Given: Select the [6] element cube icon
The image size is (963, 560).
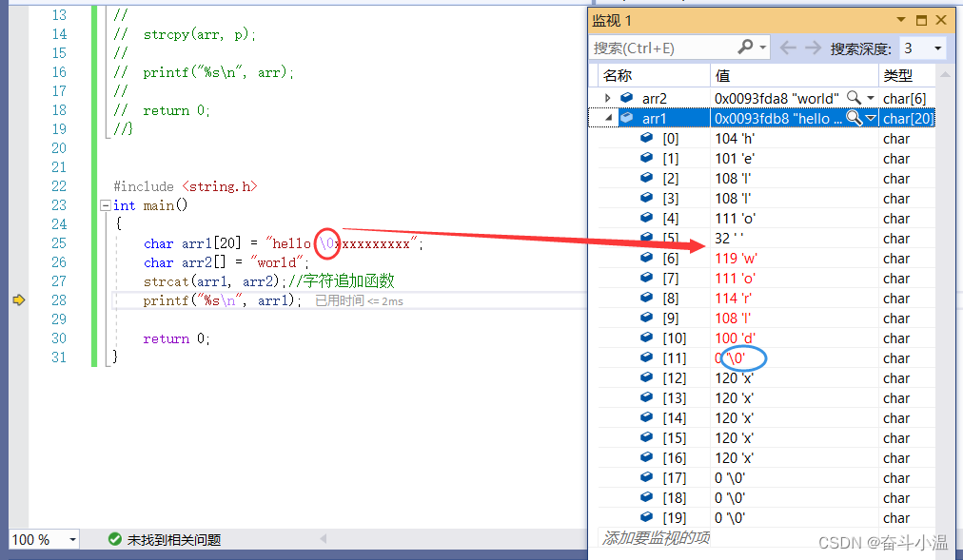Looking at the screenshot, I should point(647,258).
